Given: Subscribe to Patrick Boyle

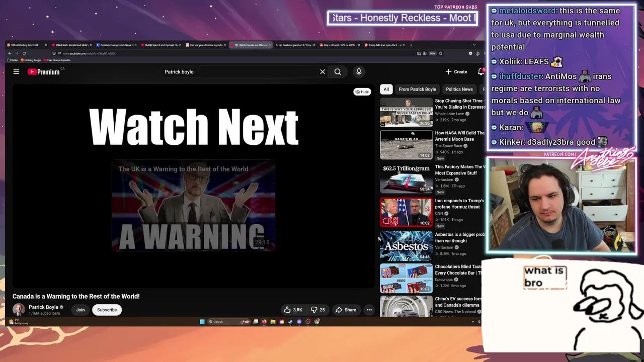Looking at the screenshot, I should tap(107, 310).
